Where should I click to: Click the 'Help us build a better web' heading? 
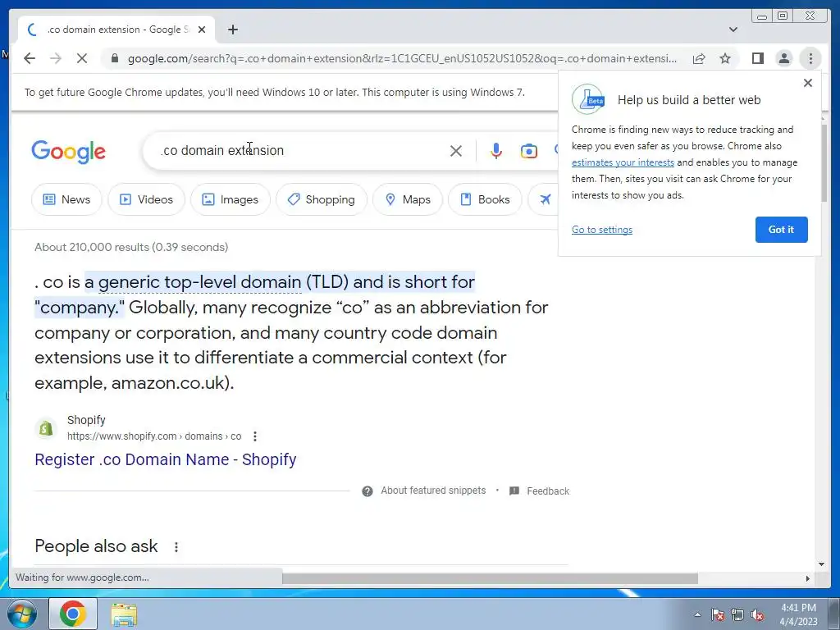[x=689, y=100]
